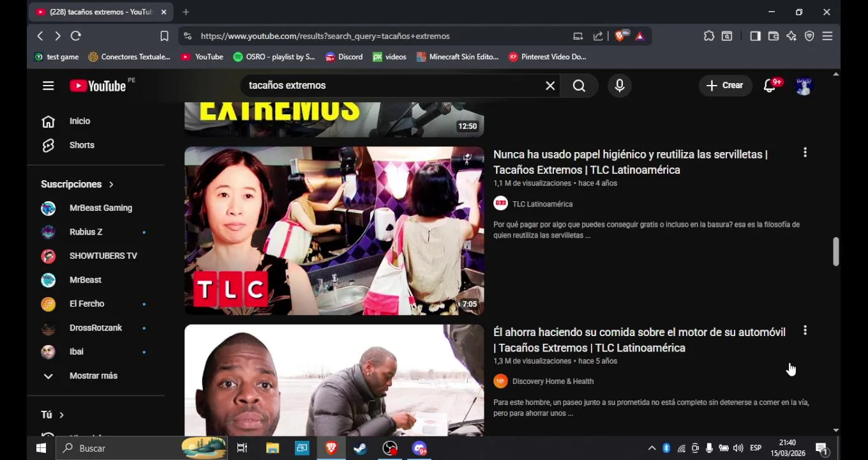Open title 'Él ahorra haciendo su comida'
Image resolution: width=868 pixels, height=460 pixels.
(x=640, y=340)
